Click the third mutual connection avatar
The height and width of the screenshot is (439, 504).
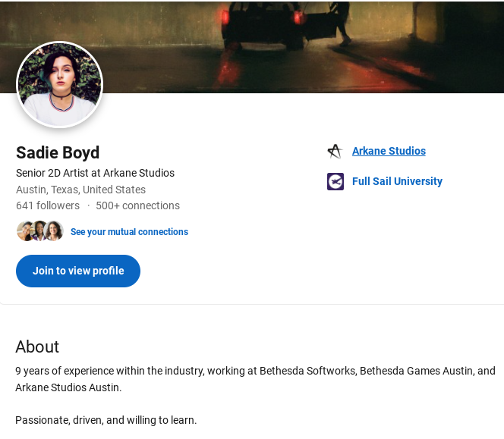[x=54, y=231]
